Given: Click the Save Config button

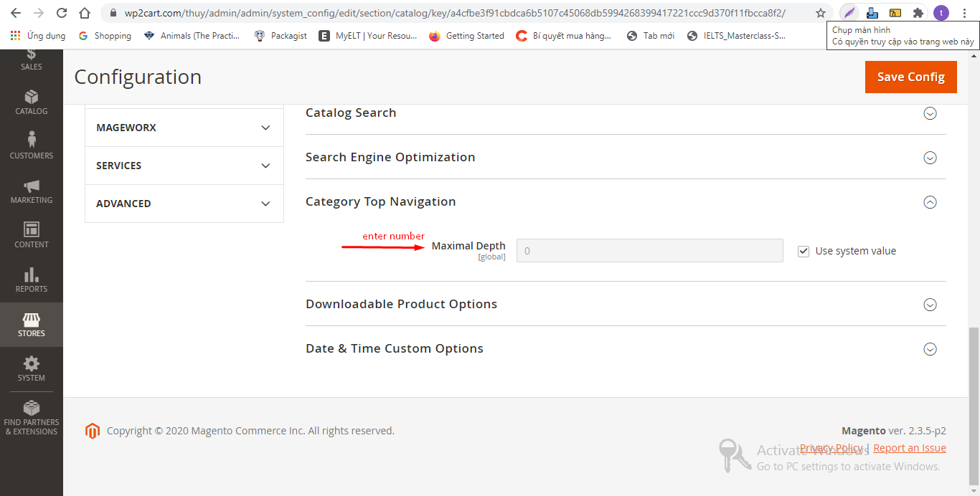Looking at the screenshot, I should (x=910, y=77).
